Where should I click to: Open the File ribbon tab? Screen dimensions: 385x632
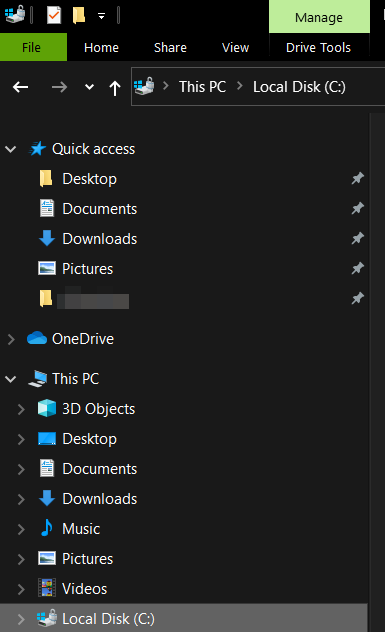tap(31, 48)
